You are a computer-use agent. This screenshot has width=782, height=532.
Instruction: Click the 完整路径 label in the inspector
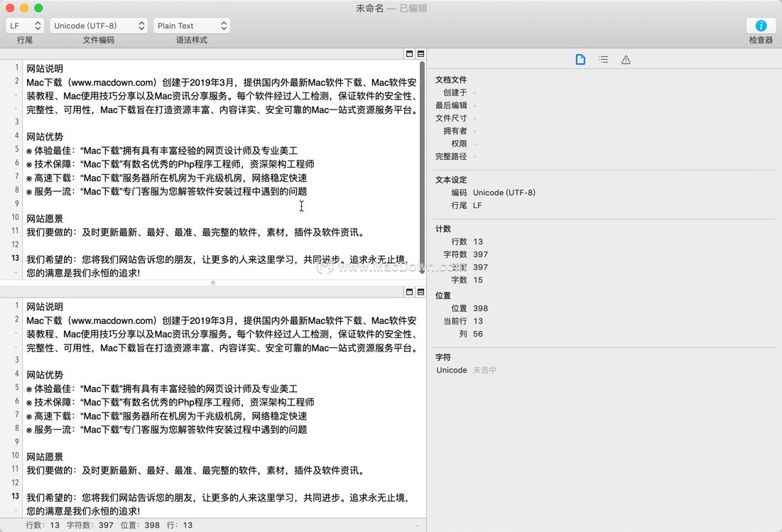[451, 156]
